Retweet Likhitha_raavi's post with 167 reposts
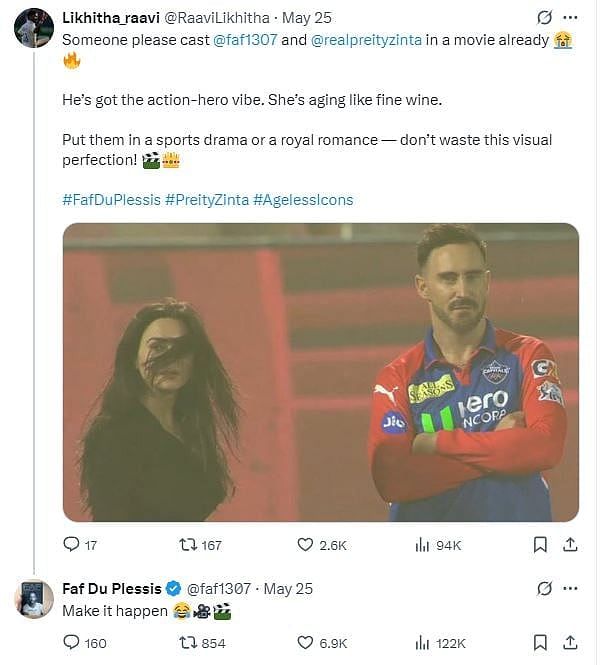The height and width of the screenshot is (665, 613). tap(185, 545)
